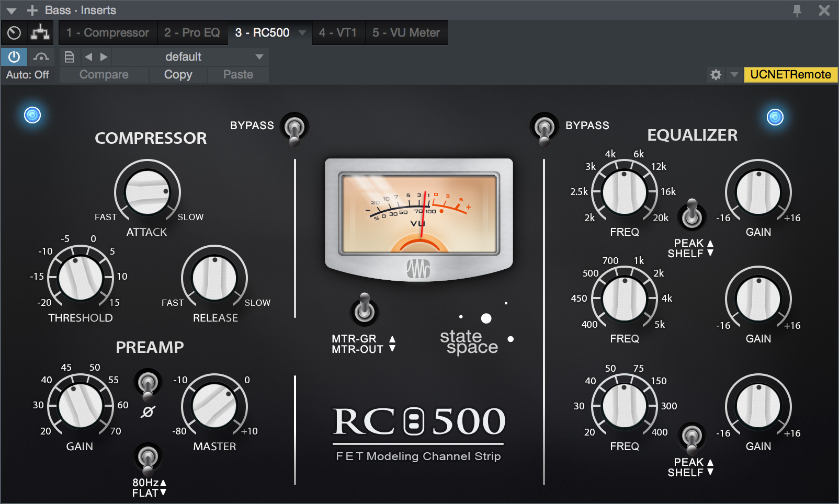This screenshot has height=504, width=839.
Task: Open the RC500 tab dropdown arrow
Action: pos(302,32)
